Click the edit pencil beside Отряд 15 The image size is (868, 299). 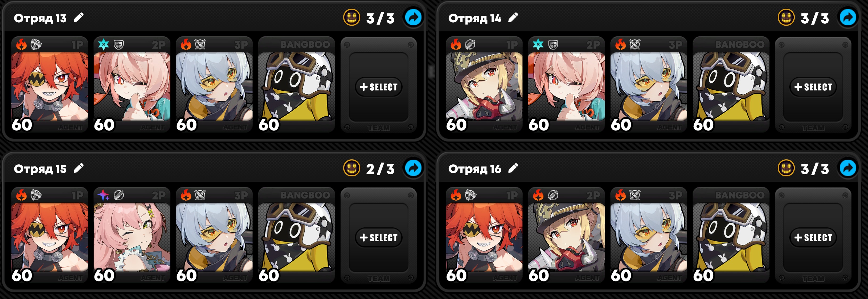point(79,168)
